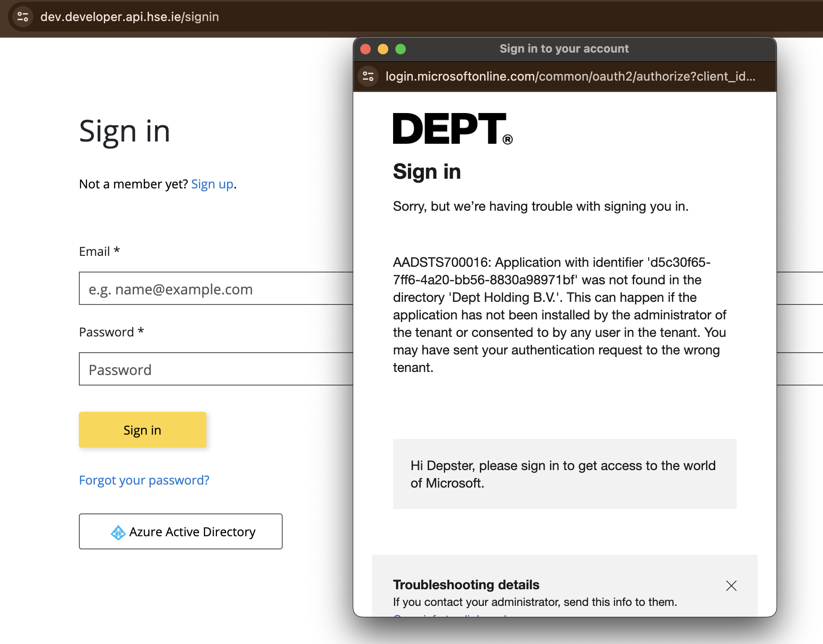Click the DEPT logo in the popup

453,128
